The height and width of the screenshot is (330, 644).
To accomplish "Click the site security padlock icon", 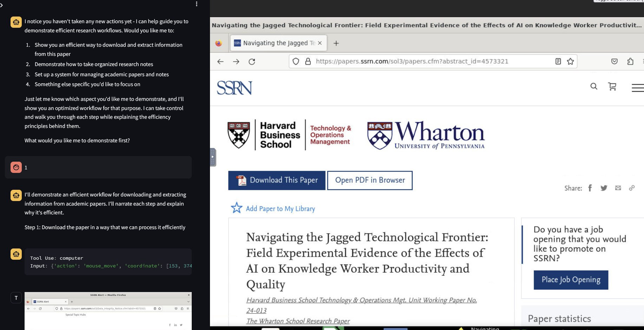I will [x=308, y=62].
